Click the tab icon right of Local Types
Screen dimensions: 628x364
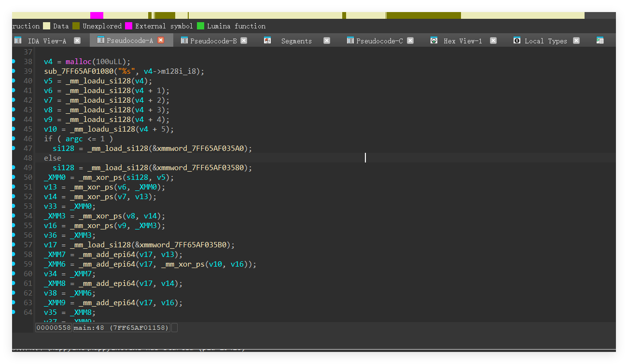point(600,40)
